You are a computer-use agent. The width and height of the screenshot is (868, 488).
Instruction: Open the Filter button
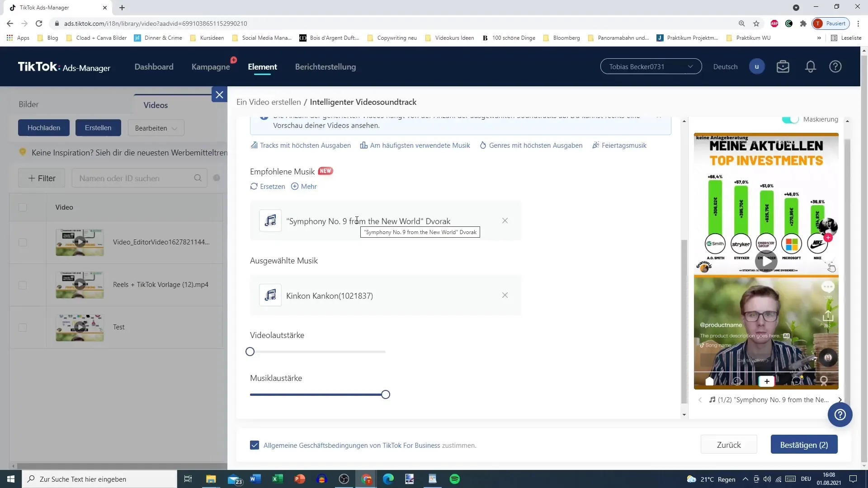point(42,178)
